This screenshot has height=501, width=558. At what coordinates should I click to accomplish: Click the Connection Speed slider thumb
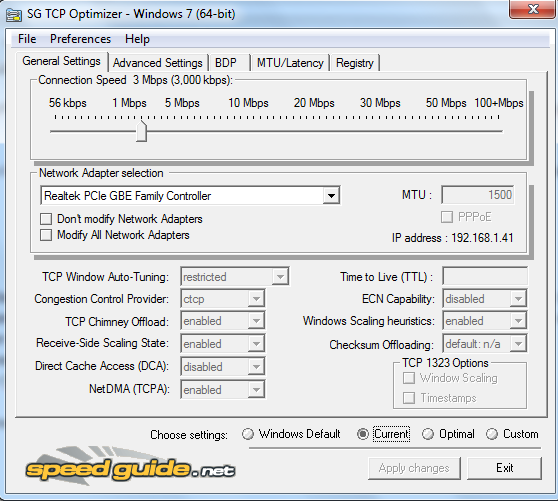click(142, 131)
